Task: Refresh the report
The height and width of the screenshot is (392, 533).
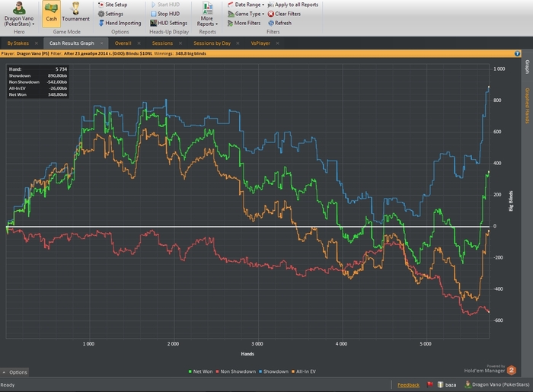Action: pyautogui.click(x=279, y=23)
